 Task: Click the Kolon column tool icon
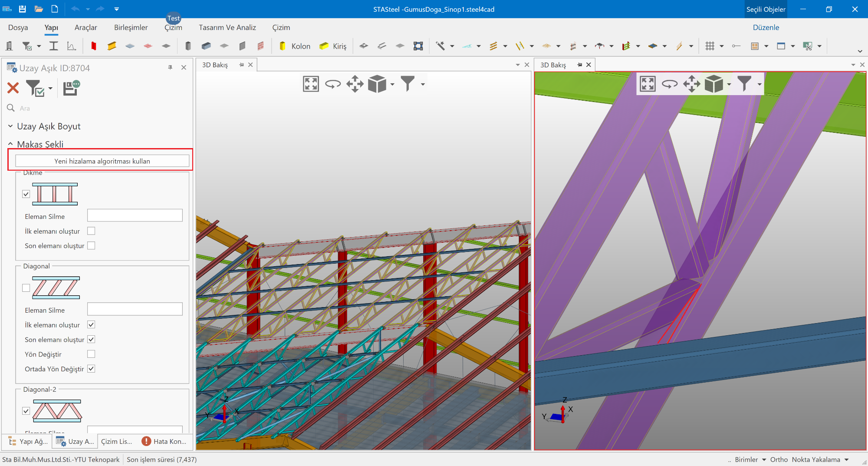(x=283, y=46)
